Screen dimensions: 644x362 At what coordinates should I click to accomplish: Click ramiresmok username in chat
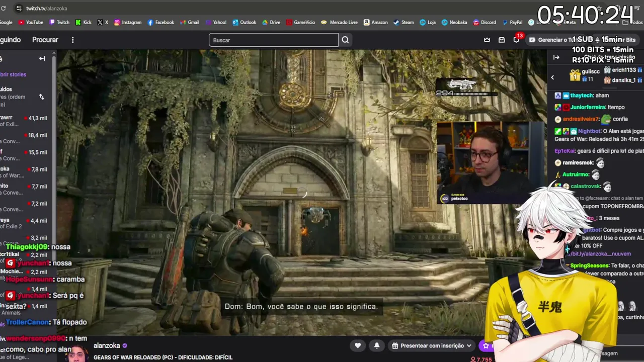point(578,163)
